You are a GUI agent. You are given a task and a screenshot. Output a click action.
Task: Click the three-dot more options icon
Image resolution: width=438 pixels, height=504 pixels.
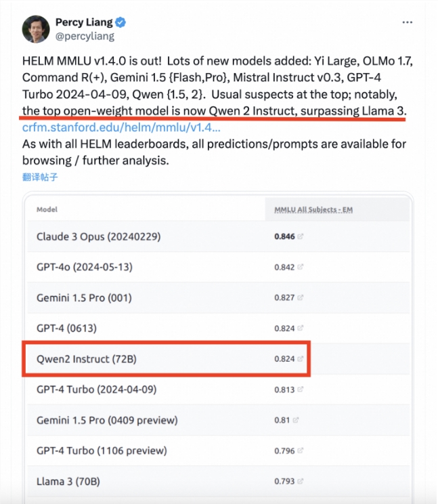(x=407, y=22)
